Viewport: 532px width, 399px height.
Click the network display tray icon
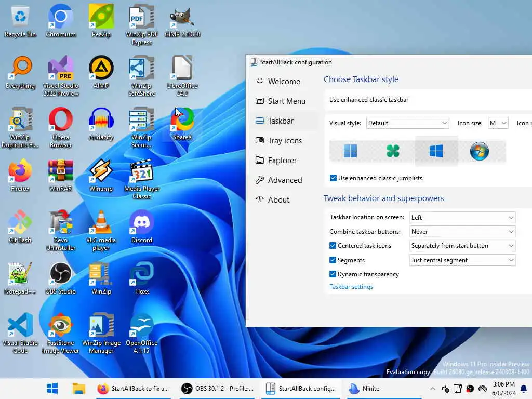[458, 389]
